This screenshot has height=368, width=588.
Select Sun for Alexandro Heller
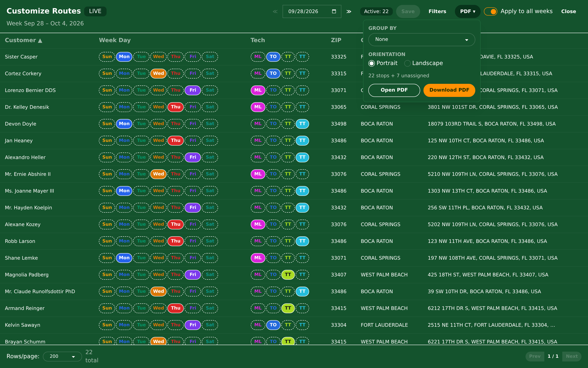[x=107, y=157]
